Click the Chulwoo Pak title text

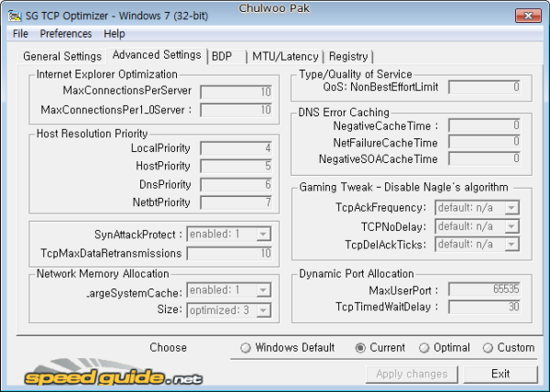coord(274,8)
